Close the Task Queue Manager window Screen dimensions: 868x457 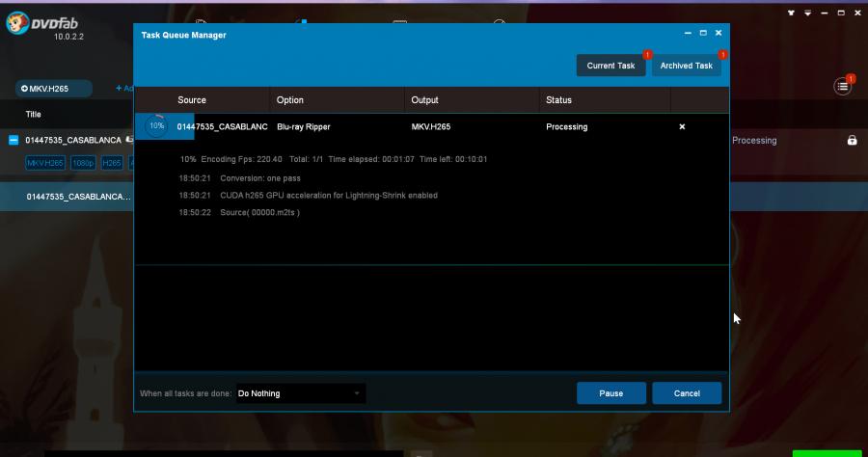719,33
